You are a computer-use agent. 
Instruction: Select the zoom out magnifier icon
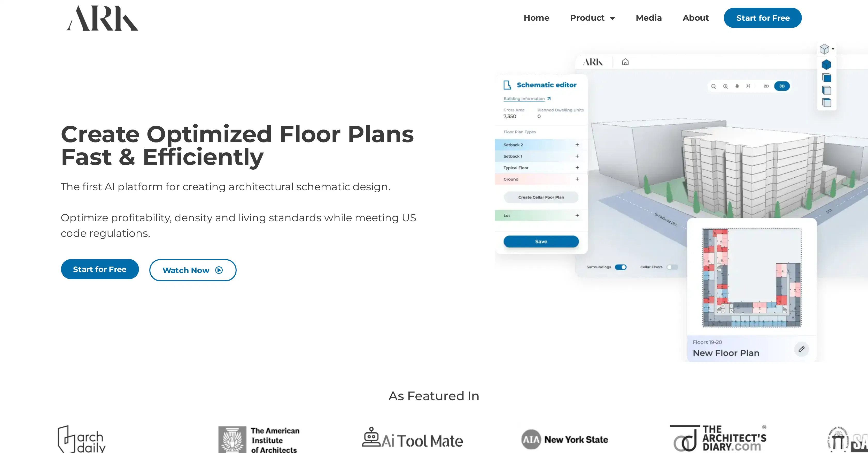point(714,86)
